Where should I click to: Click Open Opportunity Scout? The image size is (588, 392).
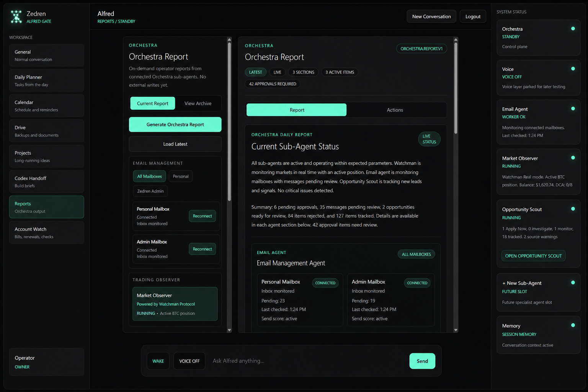(x=534, y=256)
